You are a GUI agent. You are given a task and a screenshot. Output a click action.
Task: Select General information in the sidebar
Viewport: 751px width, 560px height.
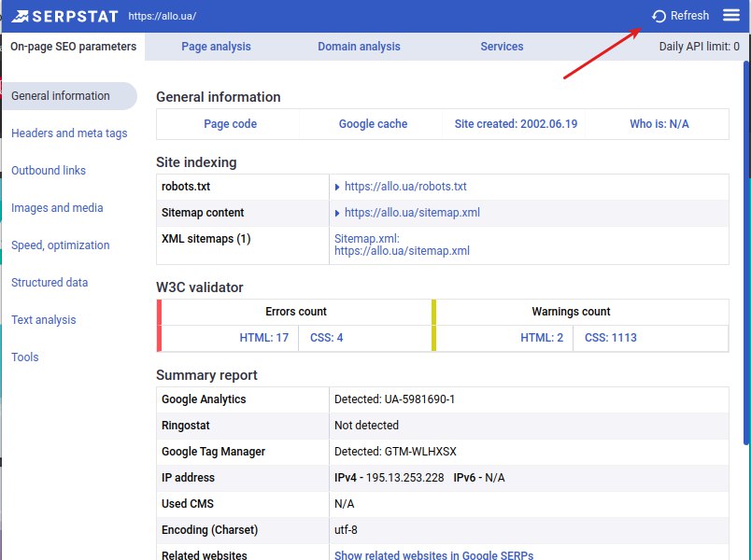tap(70, 96)
